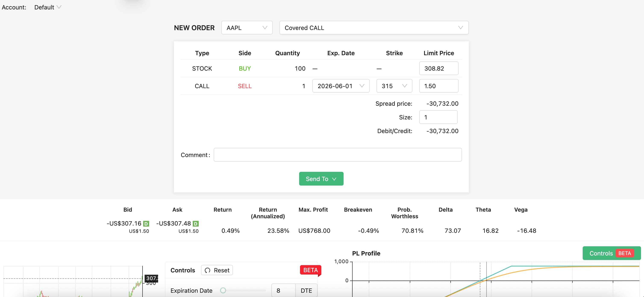This screenshot has height=297, width=644.
Task: Open the 315 strike dropdown
Action: coord(394,86)
